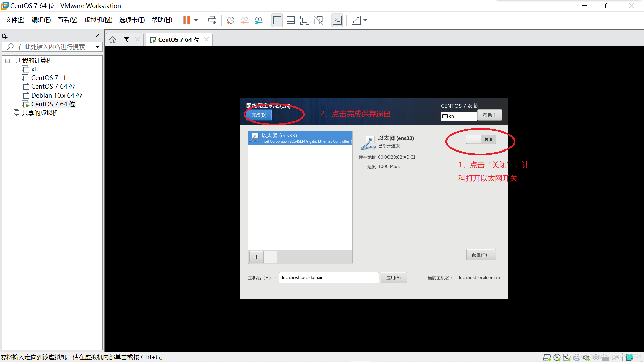Add a network device with plus button

coord(256,257)
